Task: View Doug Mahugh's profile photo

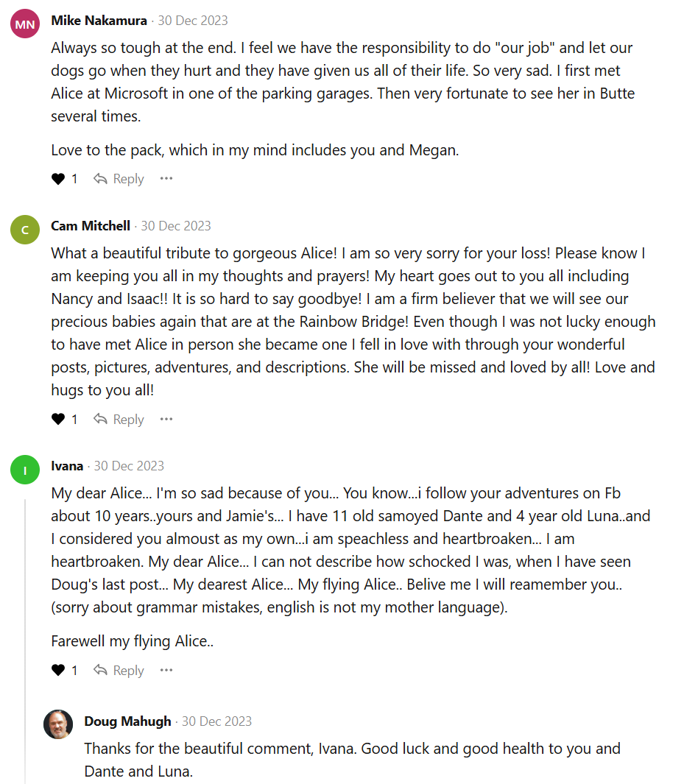Action: [x=58, y=724]
